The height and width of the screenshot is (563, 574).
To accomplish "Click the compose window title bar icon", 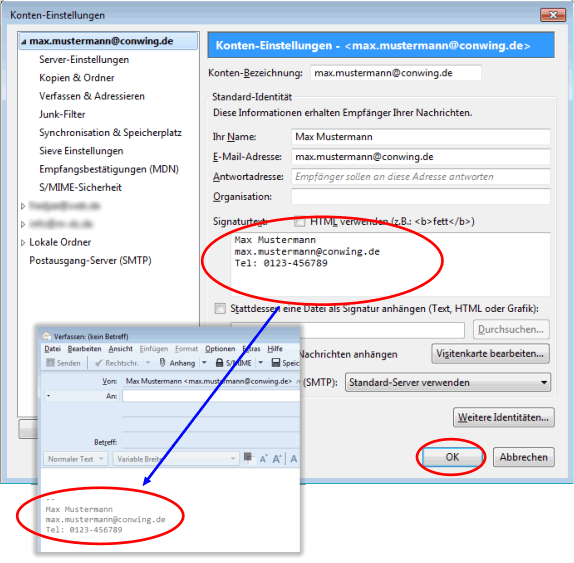I will click(46, 336).
